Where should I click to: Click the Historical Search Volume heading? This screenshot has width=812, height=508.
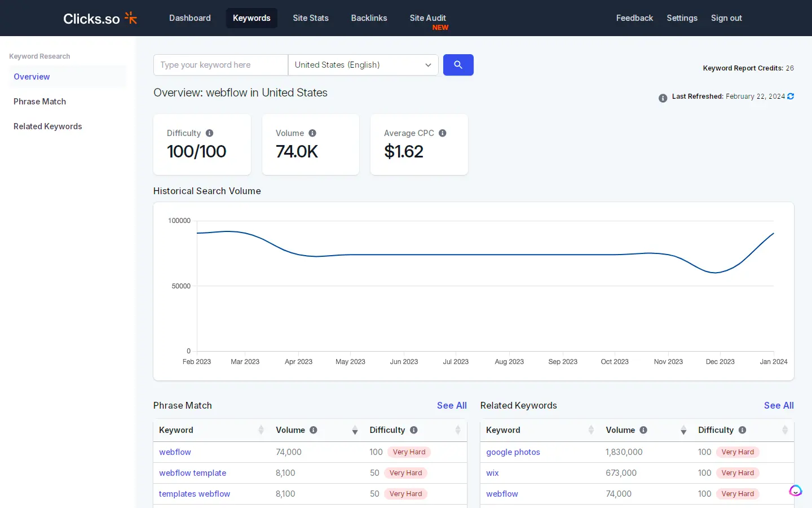click(x=207, y=191)
